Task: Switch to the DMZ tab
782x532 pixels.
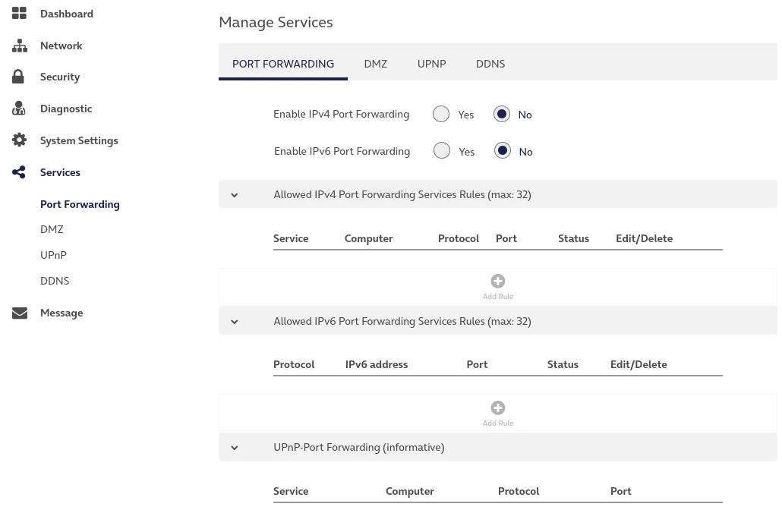Action: coord(376,64)
